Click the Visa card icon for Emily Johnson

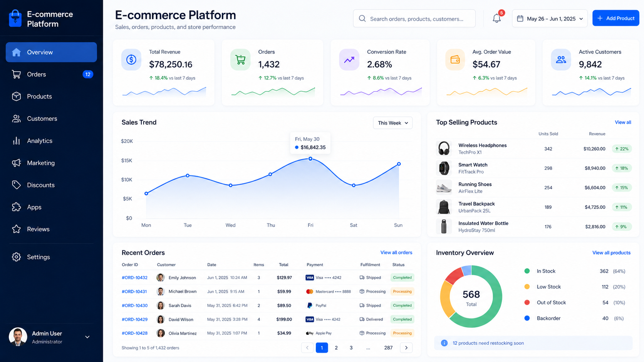pyautogui.click(x=310, y=277)
